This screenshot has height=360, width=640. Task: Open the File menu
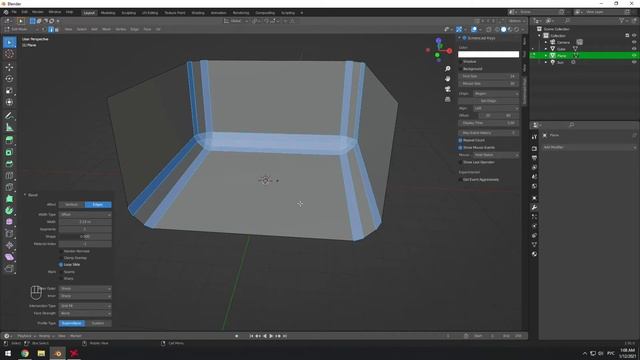click(14, 12)
